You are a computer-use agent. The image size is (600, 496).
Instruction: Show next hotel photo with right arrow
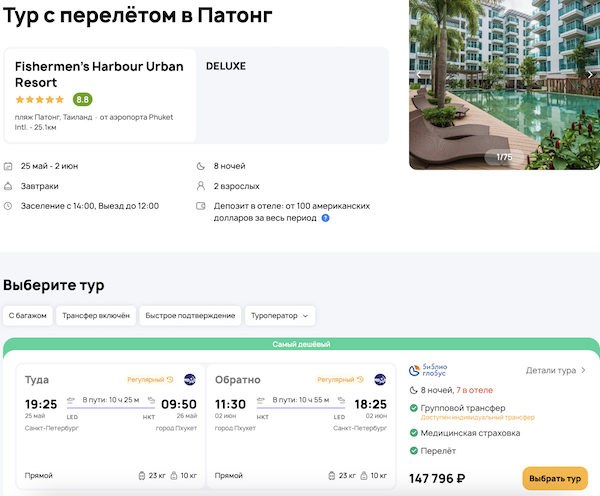590,73
